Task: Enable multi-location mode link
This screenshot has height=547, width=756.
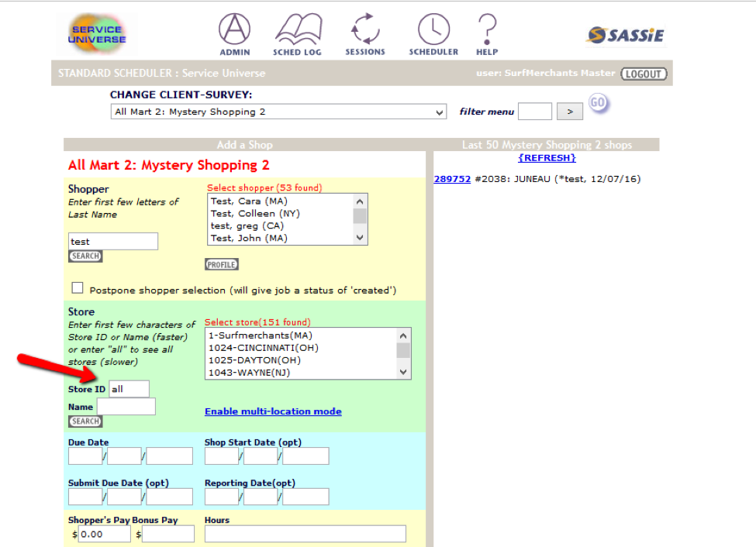Action: click(x=273, y=411)
